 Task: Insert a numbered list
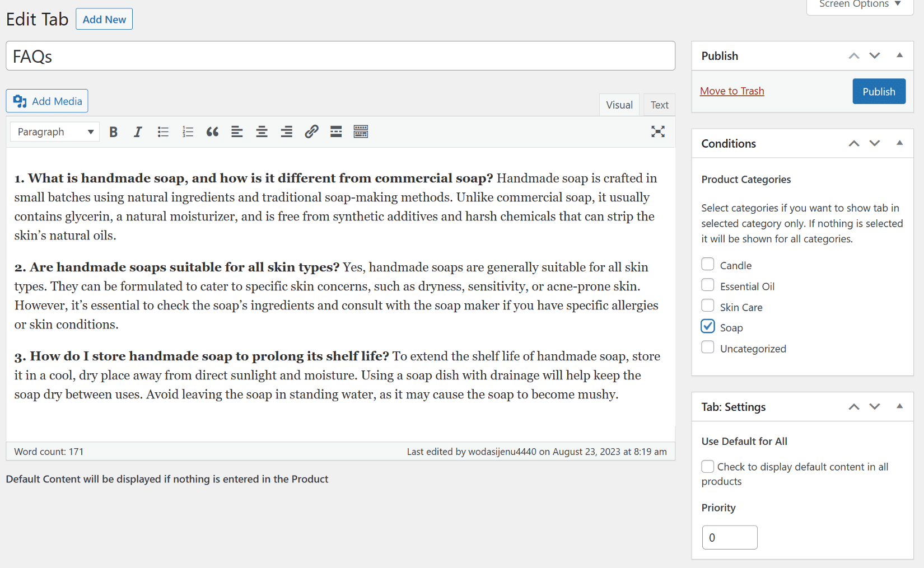coord(188,132)
